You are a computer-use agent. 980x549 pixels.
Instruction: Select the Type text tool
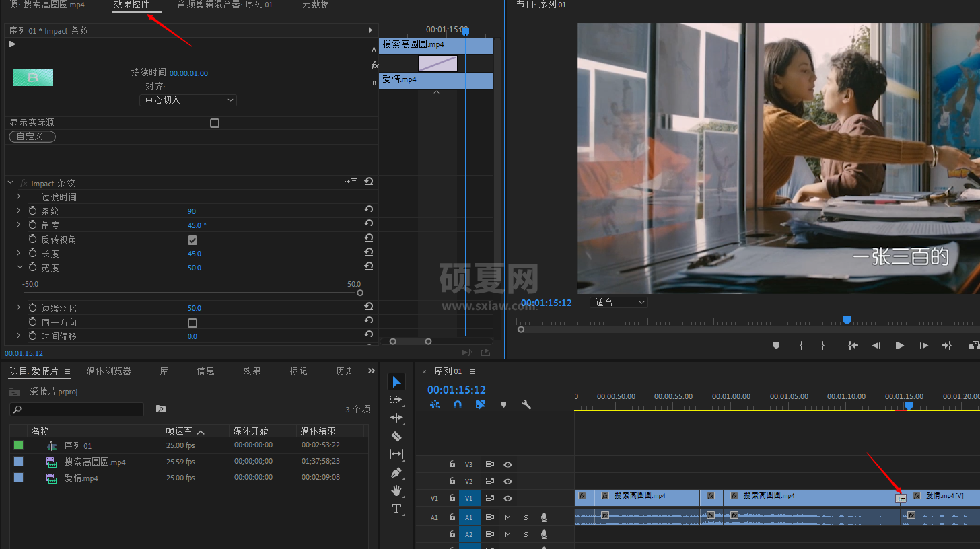coord(397,509)
